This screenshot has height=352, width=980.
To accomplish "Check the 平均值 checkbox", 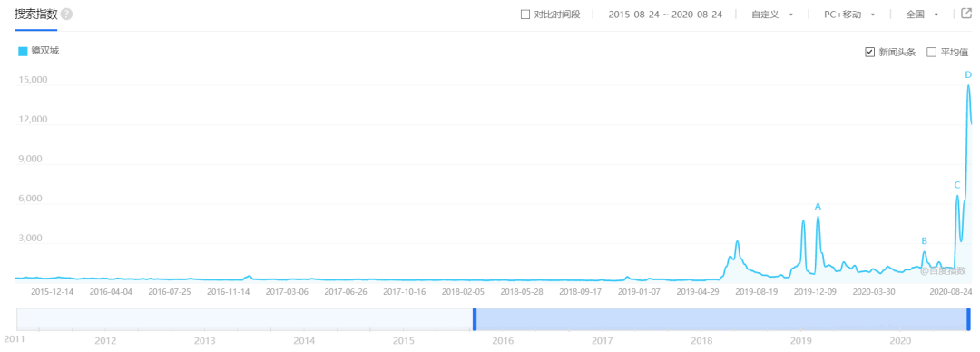I will click(931, 52).
